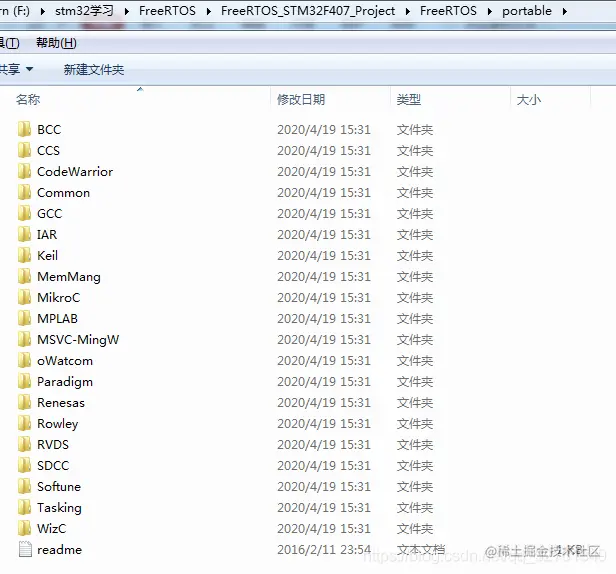Open the 共享 dropdown
Screen dimensions: 616x574
click(16, 70)
